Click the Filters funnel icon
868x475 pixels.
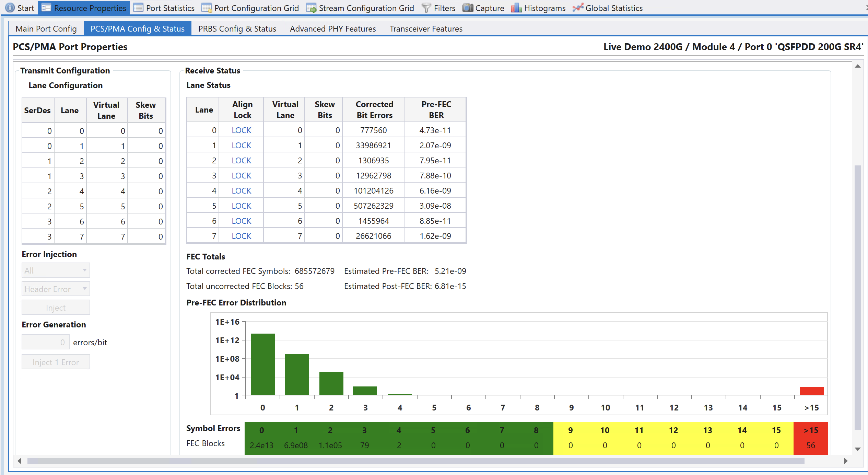point(426,8)
